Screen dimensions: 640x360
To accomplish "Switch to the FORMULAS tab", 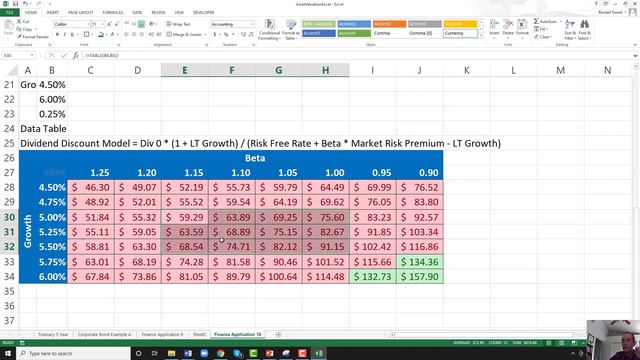I will [x=113, y=13].
